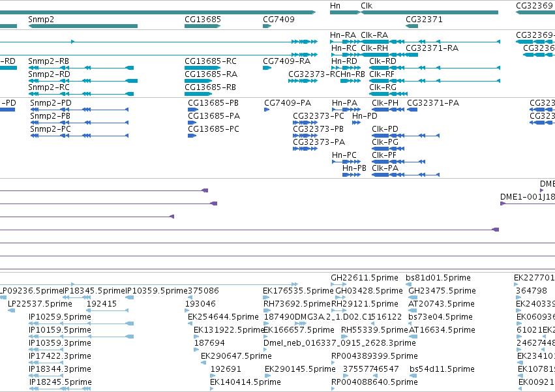Image resolution: width=555 pixels, height=392 pixels.
Task: Click transcript CG32371-RA
Action: (432, 48)
